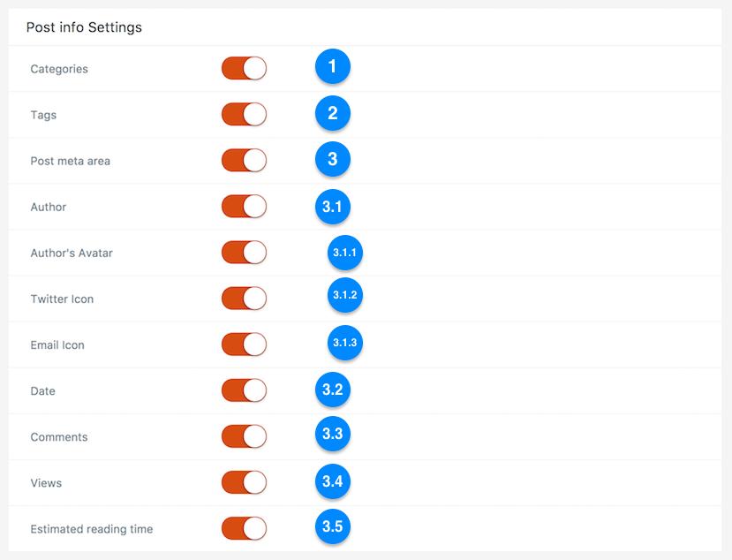
Task: Click the blue 3.2 badge
Action: (332, 390)
